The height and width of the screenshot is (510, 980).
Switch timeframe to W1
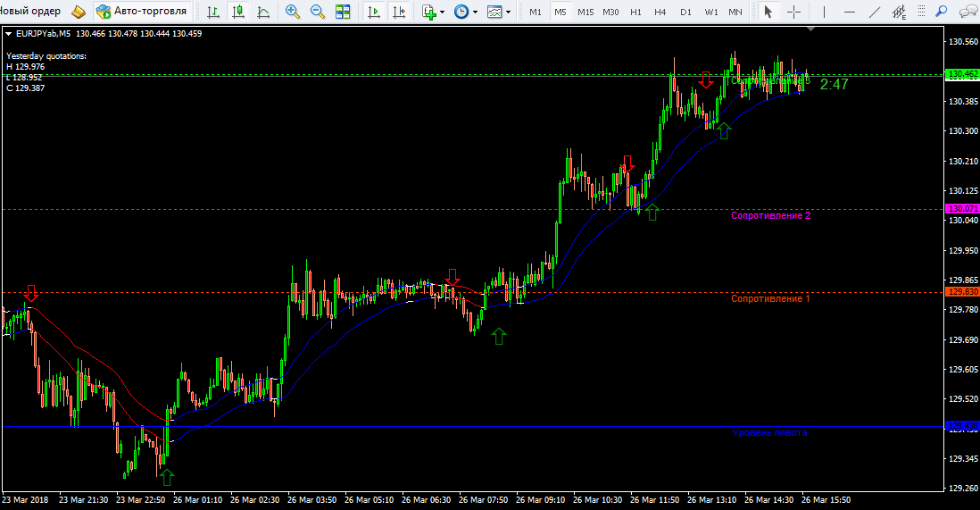pos(711,12)
